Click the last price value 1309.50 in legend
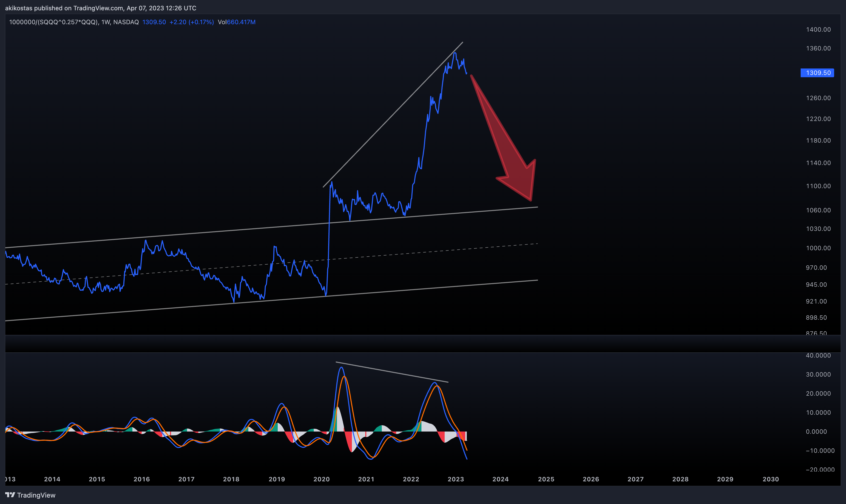Viewport: 846px width, 504px height. (154, 22)
